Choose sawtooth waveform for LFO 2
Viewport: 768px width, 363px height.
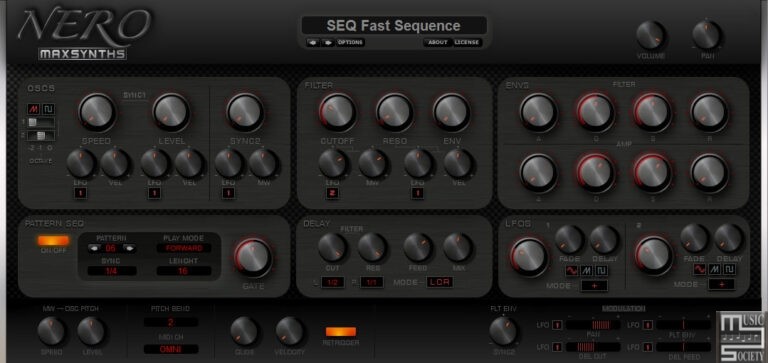(715, 269)
